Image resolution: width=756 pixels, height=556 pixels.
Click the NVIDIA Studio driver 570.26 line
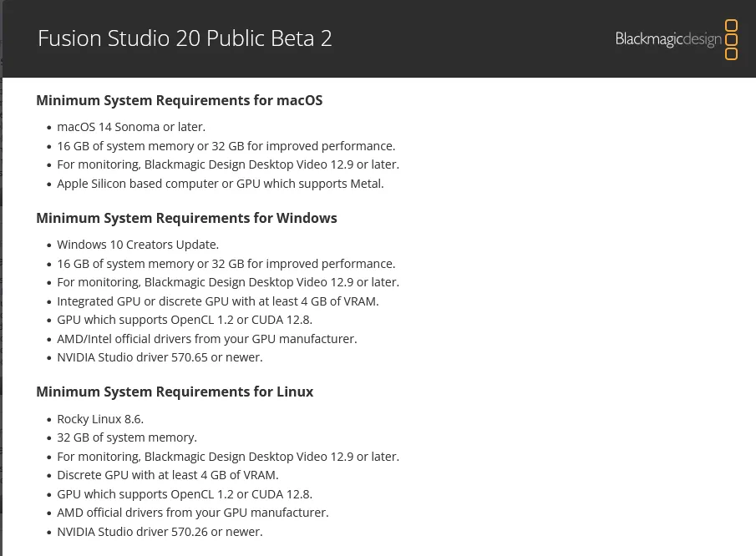160,532
